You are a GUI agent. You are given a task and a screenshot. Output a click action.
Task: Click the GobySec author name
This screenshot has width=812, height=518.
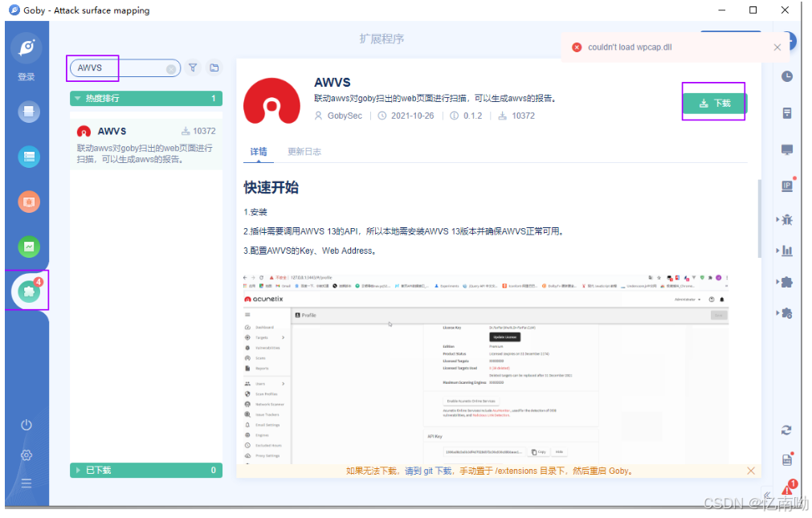coord(345,116)
